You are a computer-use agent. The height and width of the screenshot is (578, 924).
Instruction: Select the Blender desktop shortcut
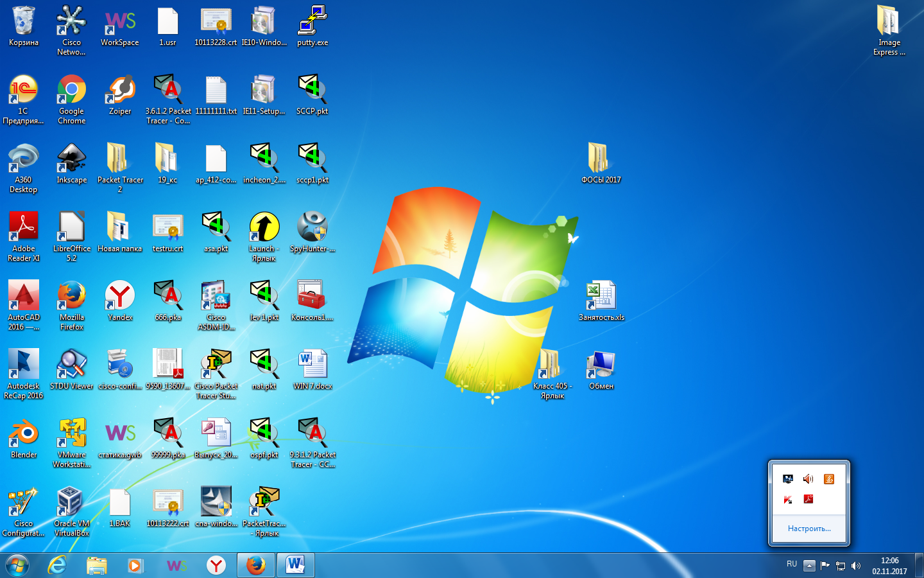tap(24, 439)
